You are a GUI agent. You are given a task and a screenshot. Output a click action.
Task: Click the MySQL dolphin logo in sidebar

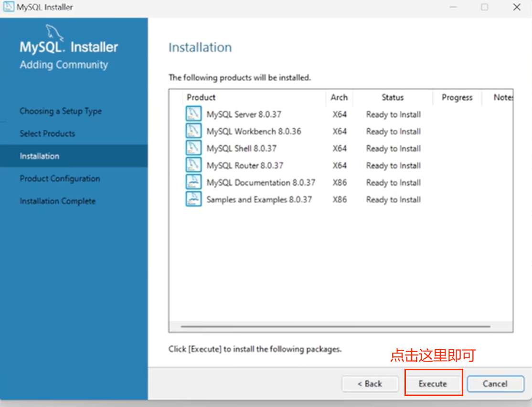(54, 32)
